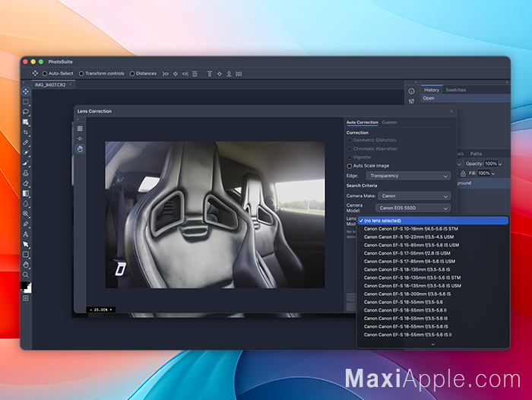Viewport: 532px width, 400px height.
Task: Open the Info panel icon
Action: click(411, 91)
